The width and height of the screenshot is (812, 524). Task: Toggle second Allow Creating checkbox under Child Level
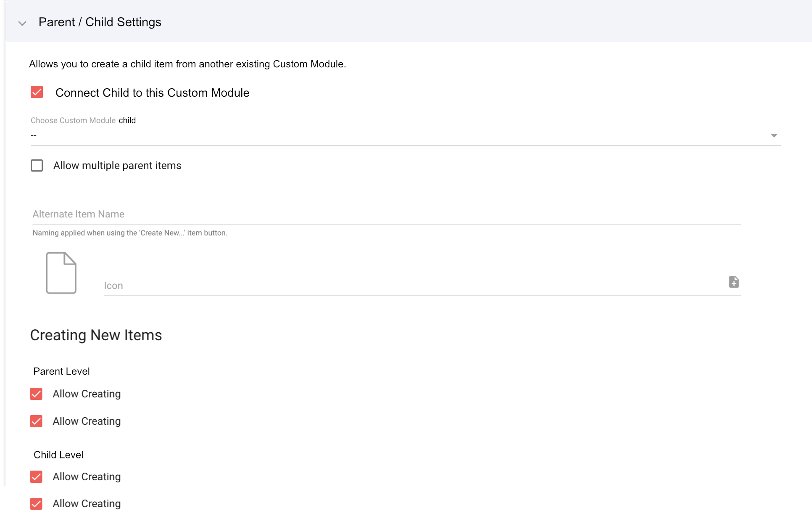point(37,503)
